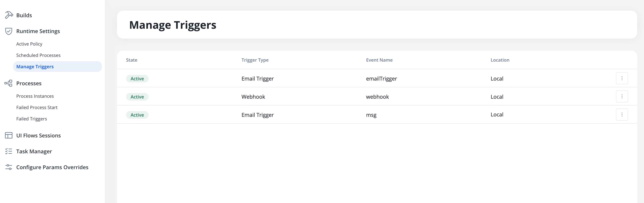Sort by Trigger Type column header
Viewport: 644px width, 203px height.
pos(255,60)
